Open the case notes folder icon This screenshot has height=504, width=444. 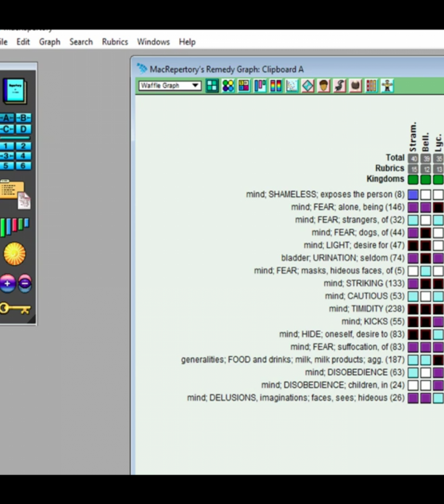pyautogui.click(x=15, y=195)
